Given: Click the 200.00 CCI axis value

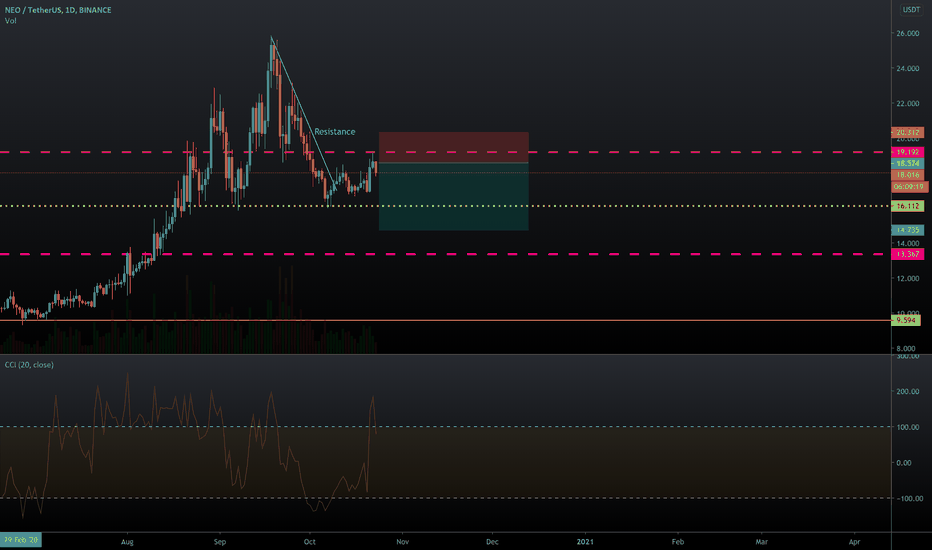Looking at the screenshot, I should click(x=908, y=391).
